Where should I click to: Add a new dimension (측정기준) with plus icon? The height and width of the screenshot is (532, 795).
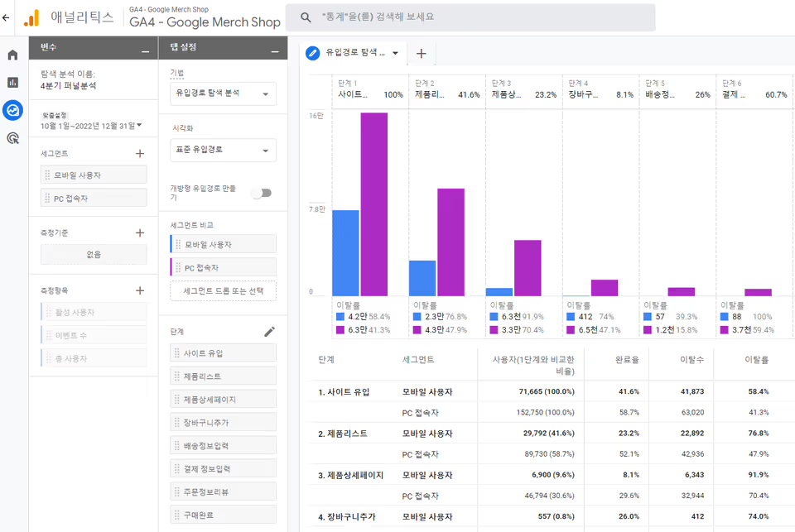[140, 233]
